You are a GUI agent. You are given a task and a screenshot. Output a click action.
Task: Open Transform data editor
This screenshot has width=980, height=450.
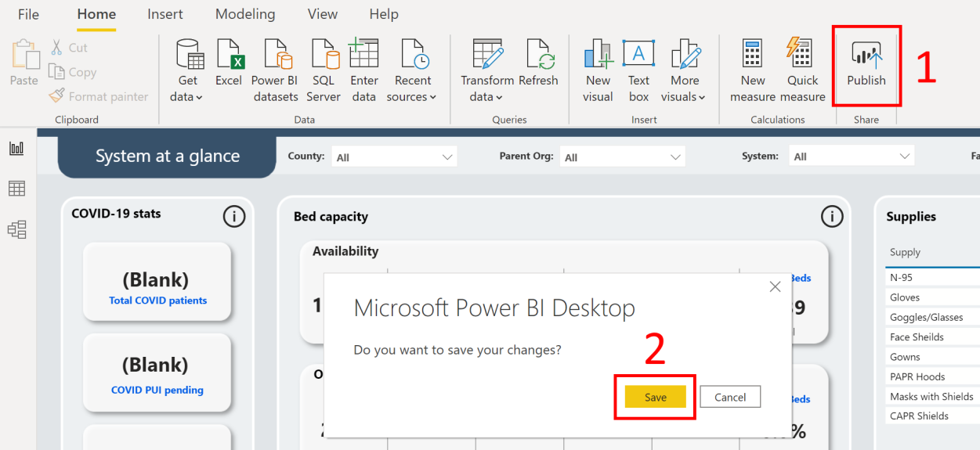coord(487,71)
